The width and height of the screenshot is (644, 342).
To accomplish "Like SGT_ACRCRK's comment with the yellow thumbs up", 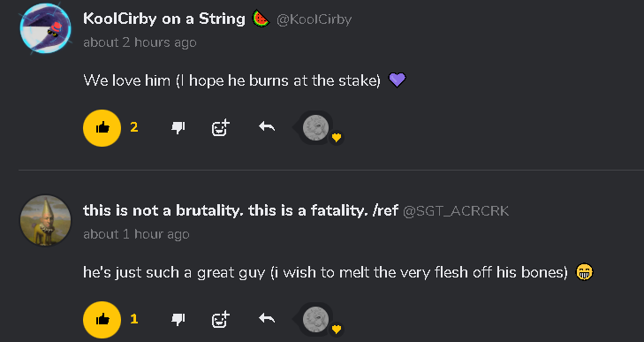I will 102,319.
